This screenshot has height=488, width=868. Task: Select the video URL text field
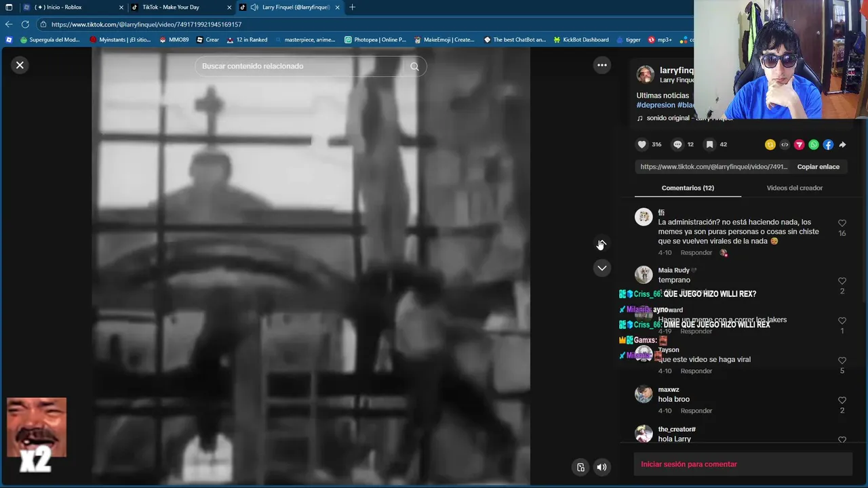click(x=713, y=167)
